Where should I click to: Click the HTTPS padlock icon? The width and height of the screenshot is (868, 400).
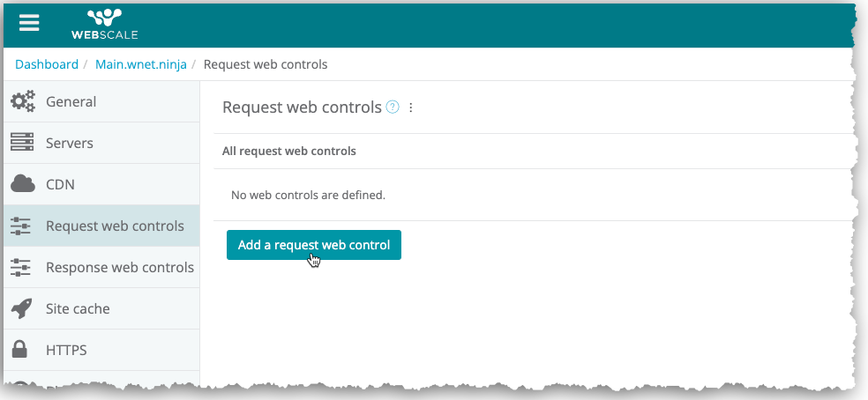point(20,351)
